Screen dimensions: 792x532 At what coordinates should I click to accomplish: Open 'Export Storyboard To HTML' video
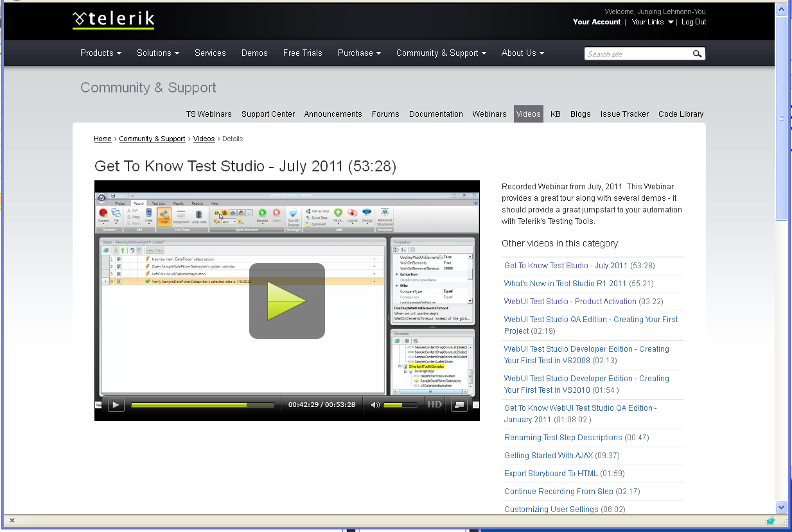[551, 474]
